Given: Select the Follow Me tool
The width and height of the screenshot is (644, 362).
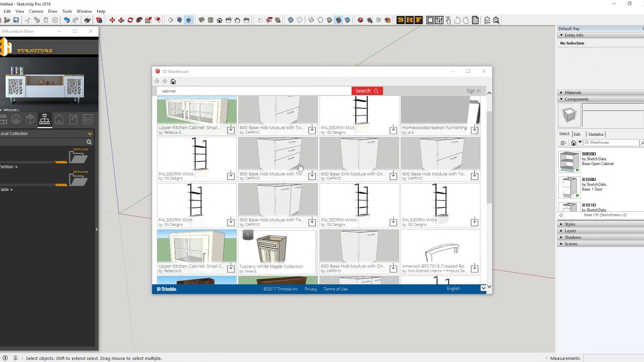Looking at the screenshot, I should [x=139, y=20].
